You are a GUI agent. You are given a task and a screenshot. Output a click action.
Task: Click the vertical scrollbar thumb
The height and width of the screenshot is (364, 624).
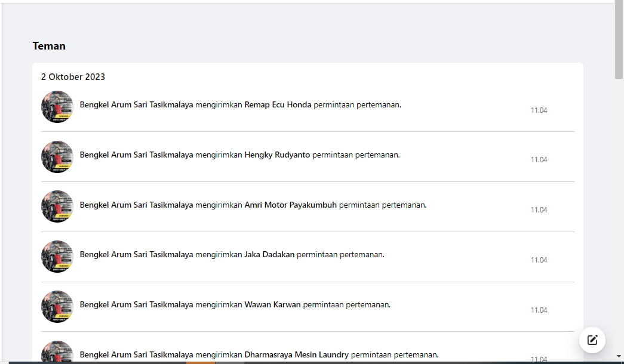pos(619,40)
